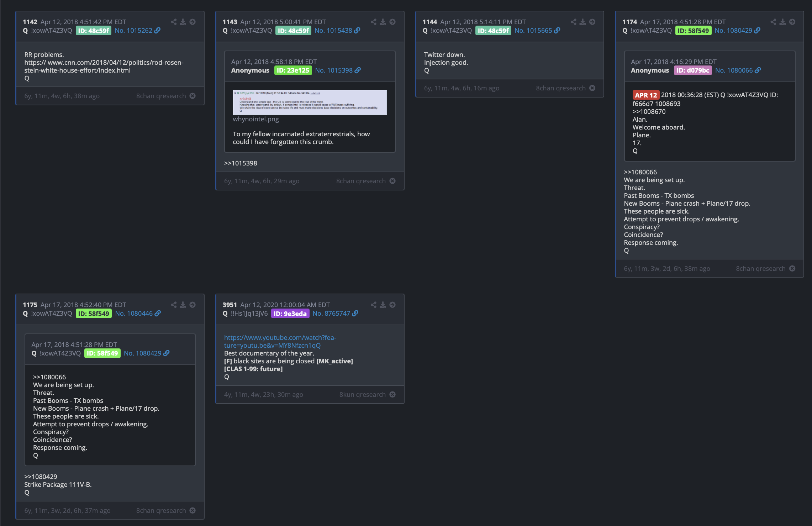Screen dimensions: 812x526
Task: Click text Twitter down.
Action: (x=444, y=55)
